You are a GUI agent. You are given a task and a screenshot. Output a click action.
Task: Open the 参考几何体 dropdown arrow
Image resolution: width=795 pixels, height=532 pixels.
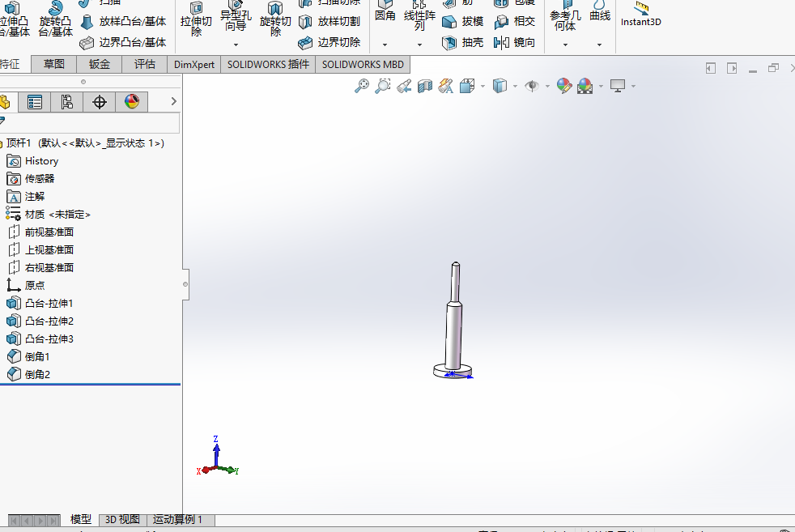[565, 45]
